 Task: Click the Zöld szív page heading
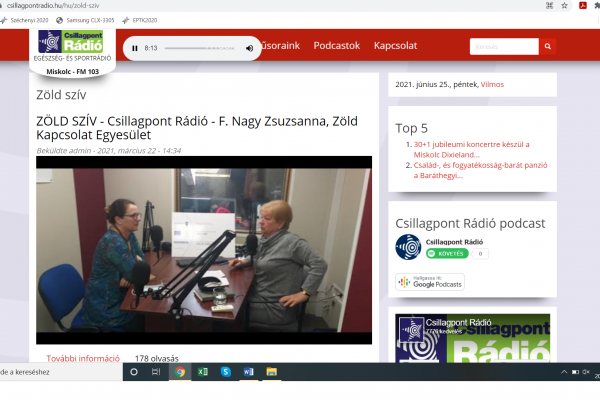61,95
